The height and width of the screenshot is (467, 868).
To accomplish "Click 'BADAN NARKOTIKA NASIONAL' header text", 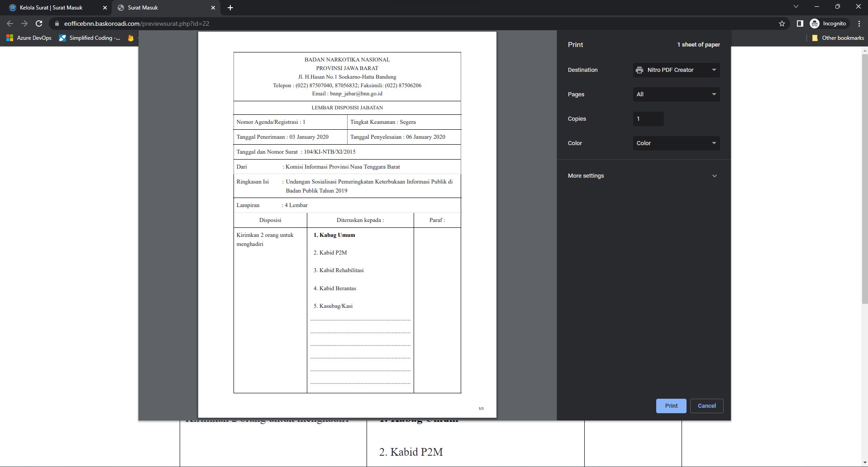I will pos(347,60).
